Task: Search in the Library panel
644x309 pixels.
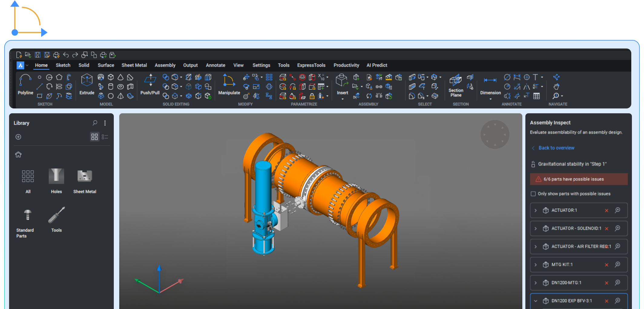Action: 95,123
